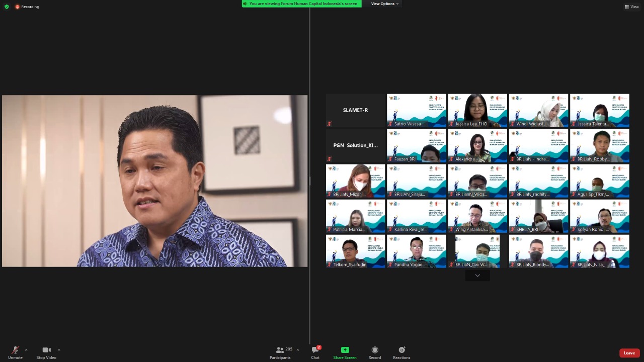Open the Chat panel
This screenshot has height=362, width=644.
click(315, 350)
